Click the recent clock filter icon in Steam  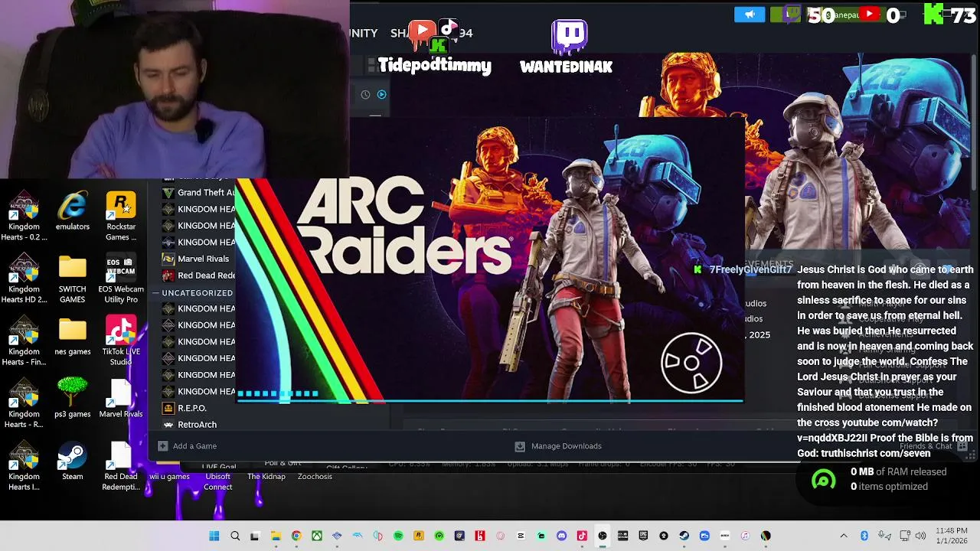365,95
